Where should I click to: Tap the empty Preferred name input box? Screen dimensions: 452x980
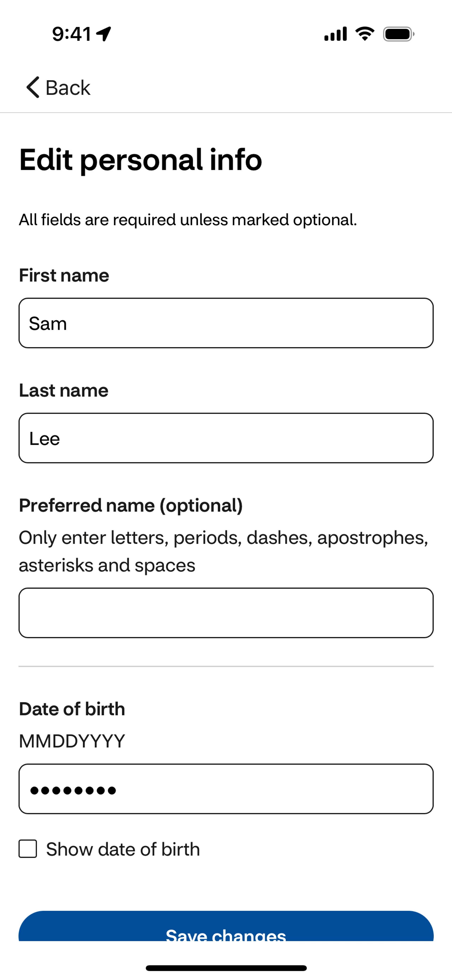click(x=226, y=613)
